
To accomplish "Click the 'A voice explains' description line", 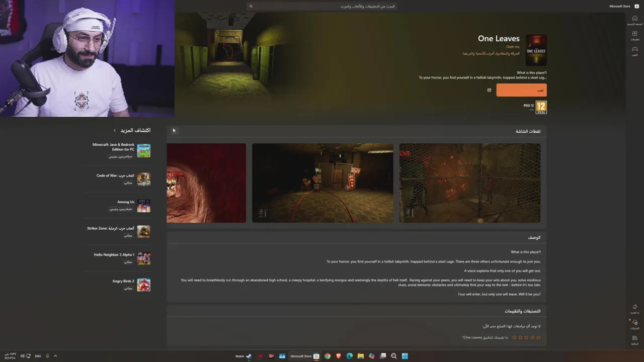I will pyautogui.click(x=502, y=270).
